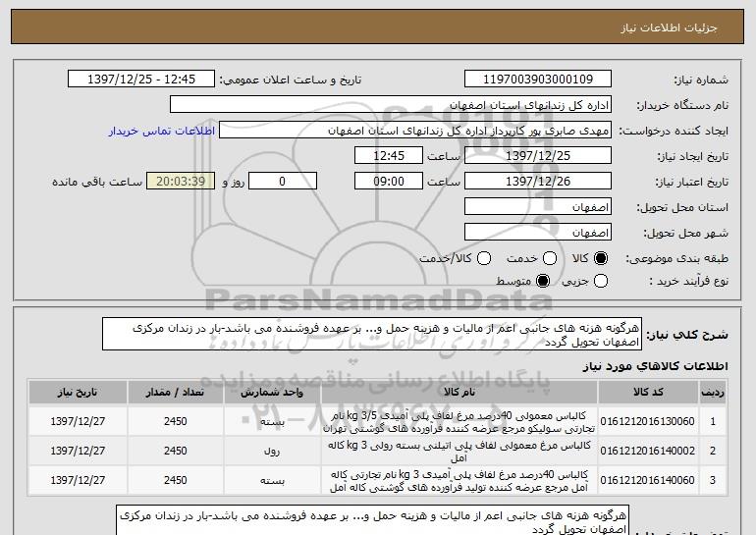The image size is (756, 535).
Task: Click the buyer organization name field
Action: 391,105
